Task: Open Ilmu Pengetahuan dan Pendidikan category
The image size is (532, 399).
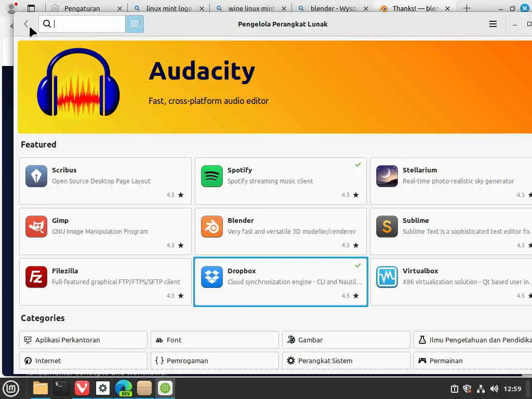Action: tap(473, 340)
